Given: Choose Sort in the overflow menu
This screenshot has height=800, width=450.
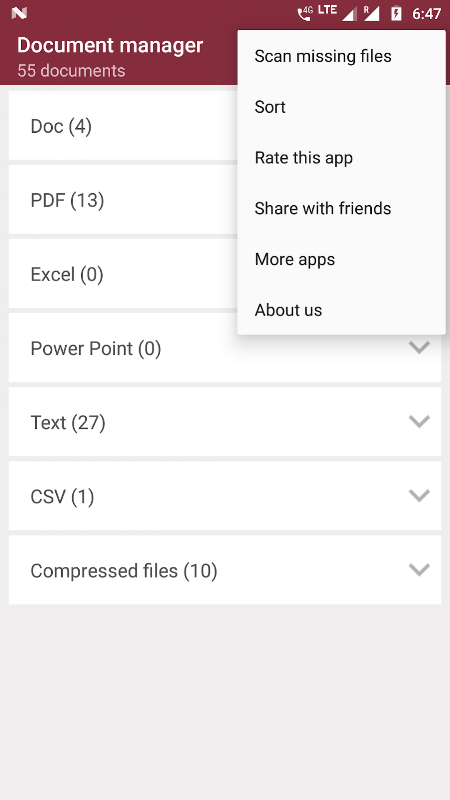Looking at the screenshot, I should tap(341, 107).
